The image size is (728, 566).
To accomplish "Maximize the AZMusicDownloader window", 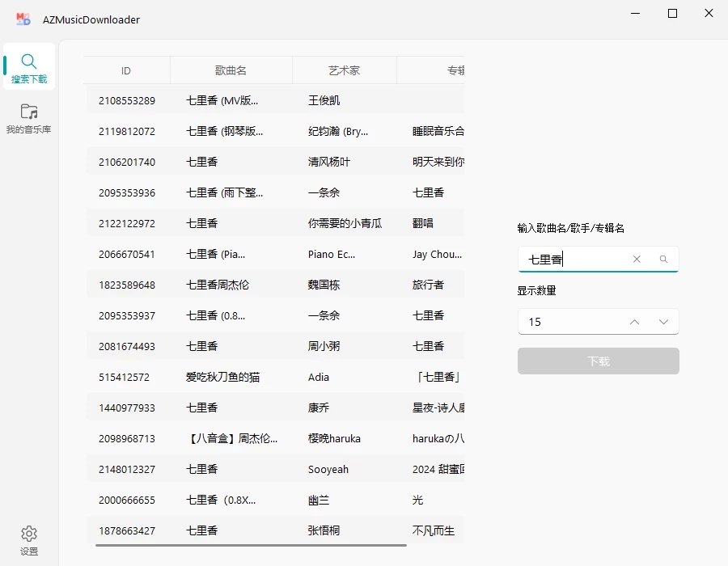I will point(672,14).
